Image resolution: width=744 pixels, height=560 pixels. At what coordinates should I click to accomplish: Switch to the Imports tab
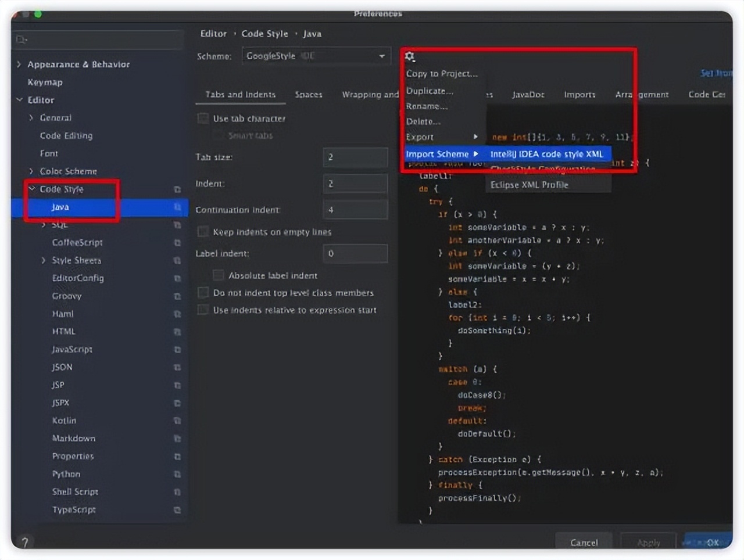[579, 95]
